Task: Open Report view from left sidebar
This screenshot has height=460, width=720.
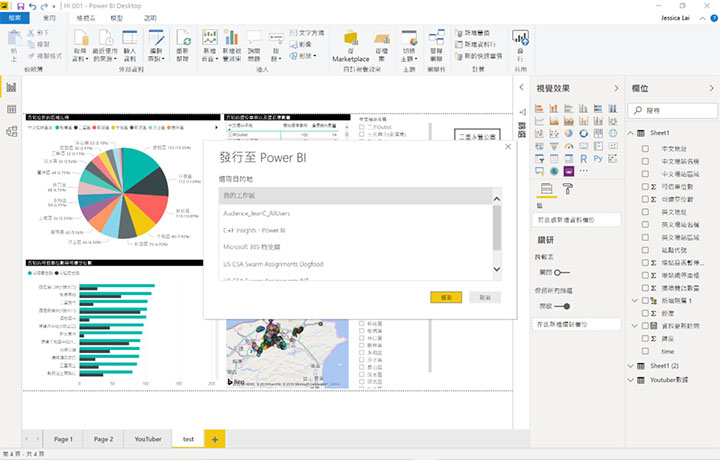Action: pyautogui.click(x=11, y=87)
